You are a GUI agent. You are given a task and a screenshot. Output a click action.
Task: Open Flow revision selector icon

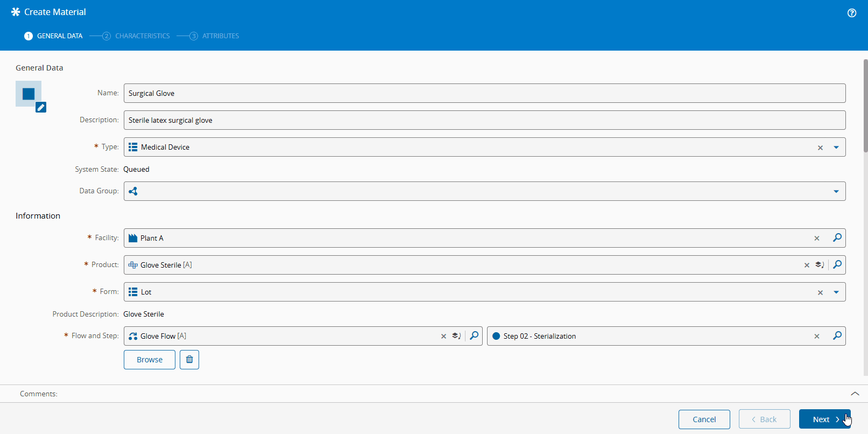point(456,336)
